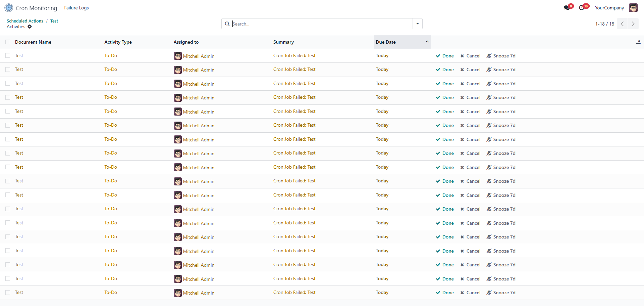
Task: Click the 1-18 / 18 pager counter
Action: [x=604, y=24]
